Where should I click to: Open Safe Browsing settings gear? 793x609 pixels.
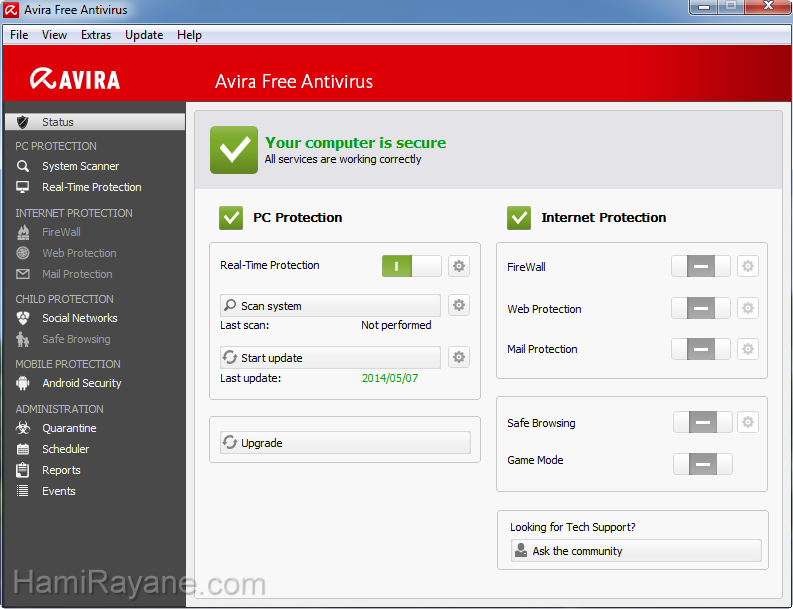[x=748, y=422]
